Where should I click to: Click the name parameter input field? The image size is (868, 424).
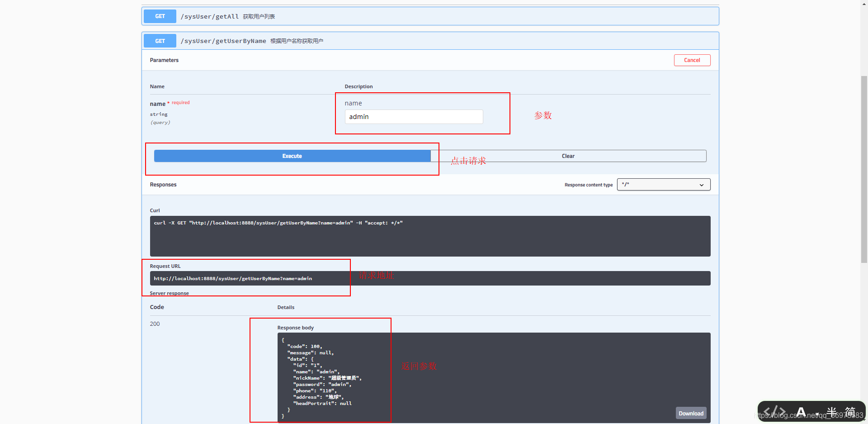414,117
